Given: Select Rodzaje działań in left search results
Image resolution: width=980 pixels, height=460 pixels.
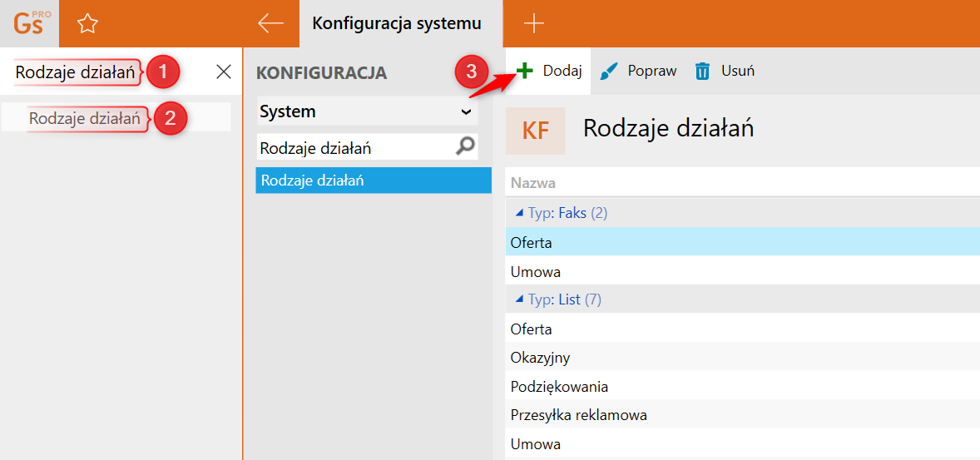Looking at the screenshot, I should click(x=84, y=118).
